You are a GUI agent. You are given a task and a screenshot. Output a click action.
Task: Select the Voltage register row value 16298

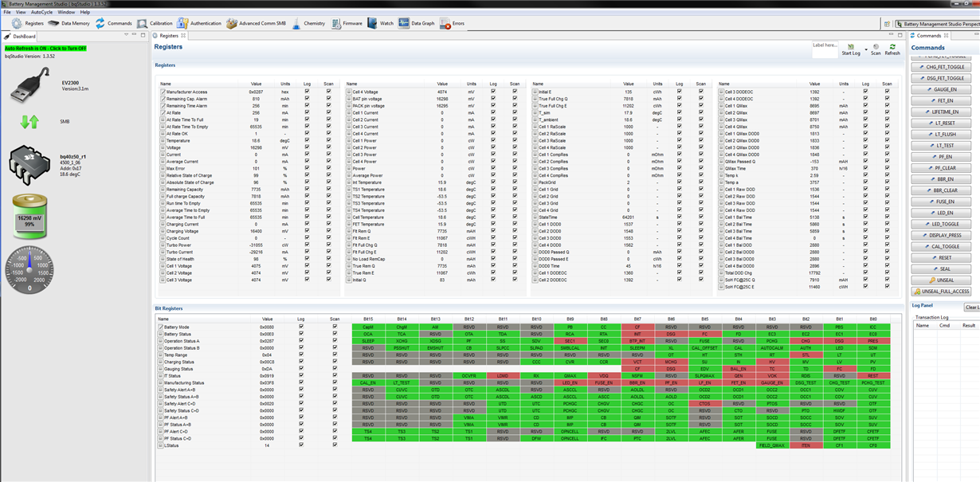[257, 147]
